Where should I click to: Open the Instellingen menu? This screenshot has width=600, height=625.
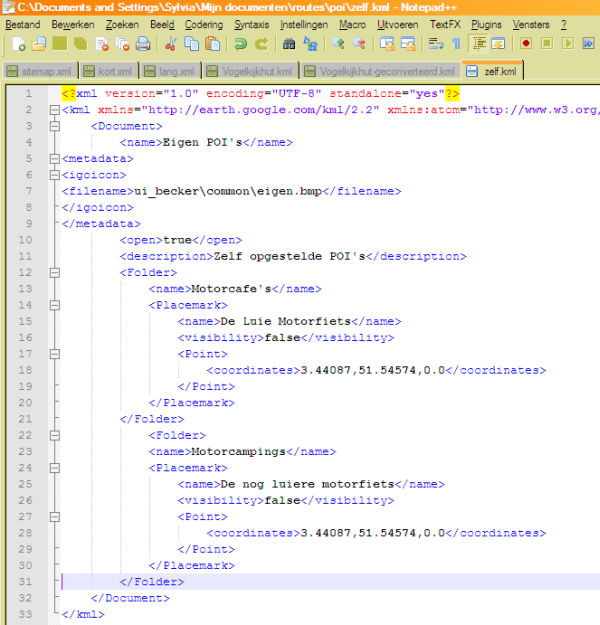click(x=304, y=25)
